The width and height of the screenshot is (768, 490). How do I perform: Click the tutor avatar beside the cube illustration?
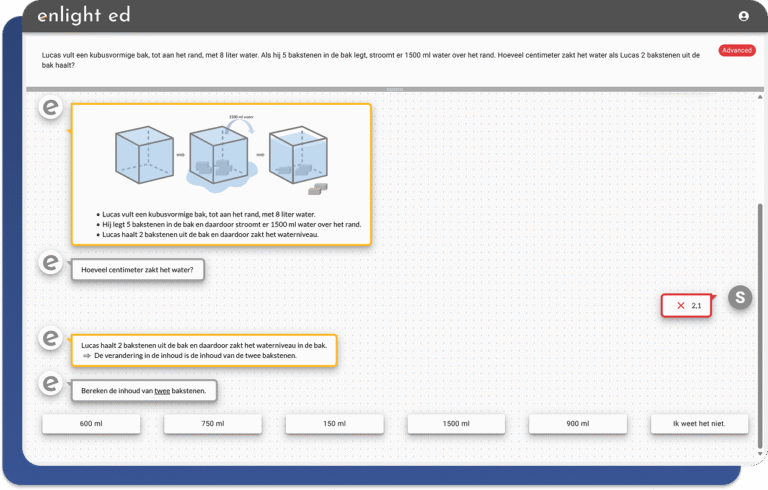[50, 108]
